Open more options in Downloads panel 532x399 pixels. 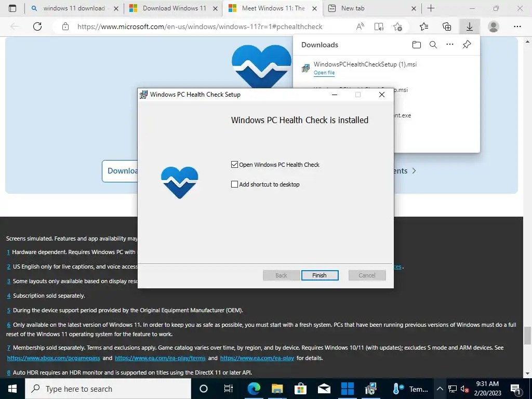450,45
